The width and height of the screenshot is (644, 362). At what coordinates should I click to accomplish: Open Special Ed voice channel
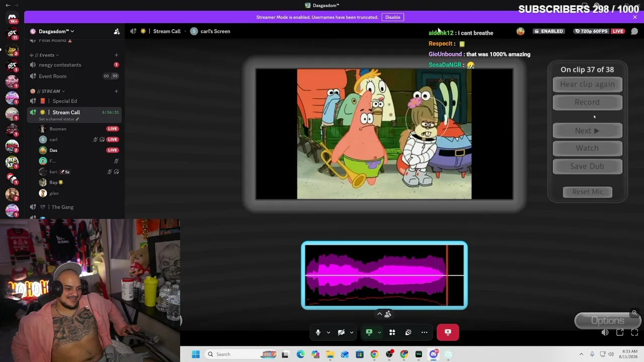tap(74, 101)
